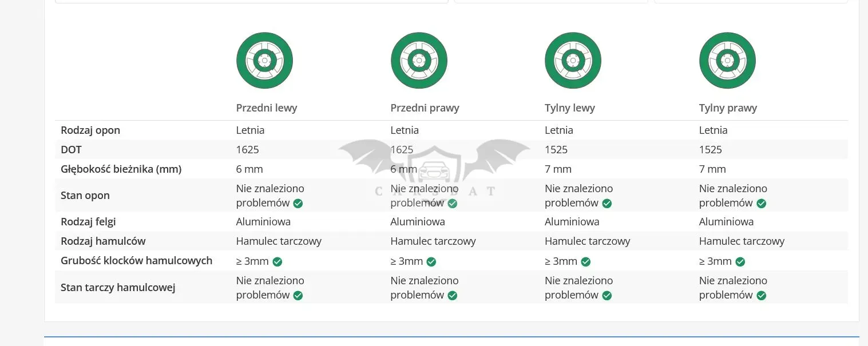The image size is (868, 346).
Task: Click Hamulec tarczowy under Przedni prawy
Action: [x=433, y=241]
